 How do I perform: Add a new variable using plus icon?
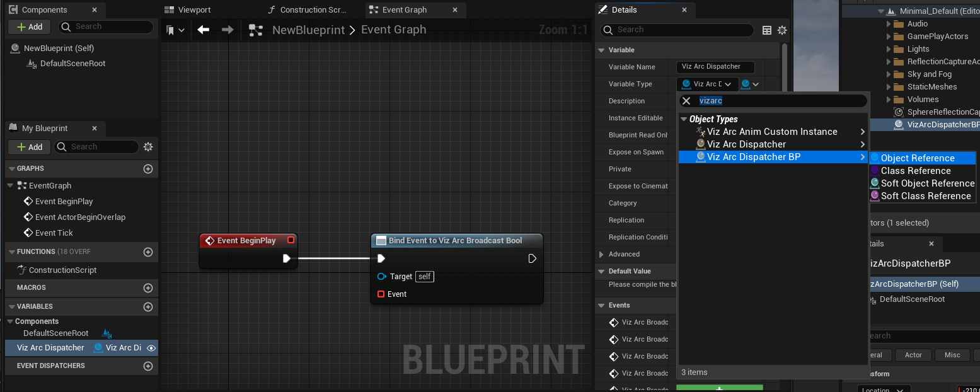pyautogui.click(x=148, y=307)
